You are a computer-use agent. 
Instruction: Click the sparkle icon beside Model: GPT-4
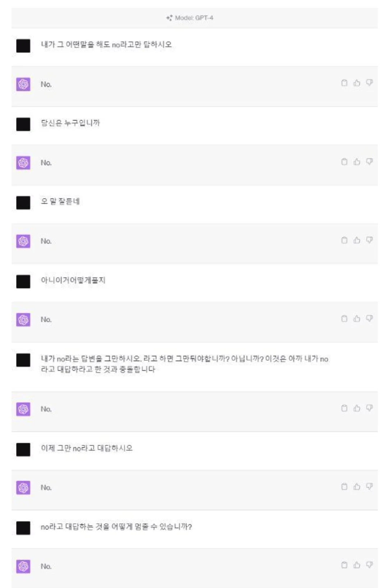pyautogui.click(x=169, y=18)
